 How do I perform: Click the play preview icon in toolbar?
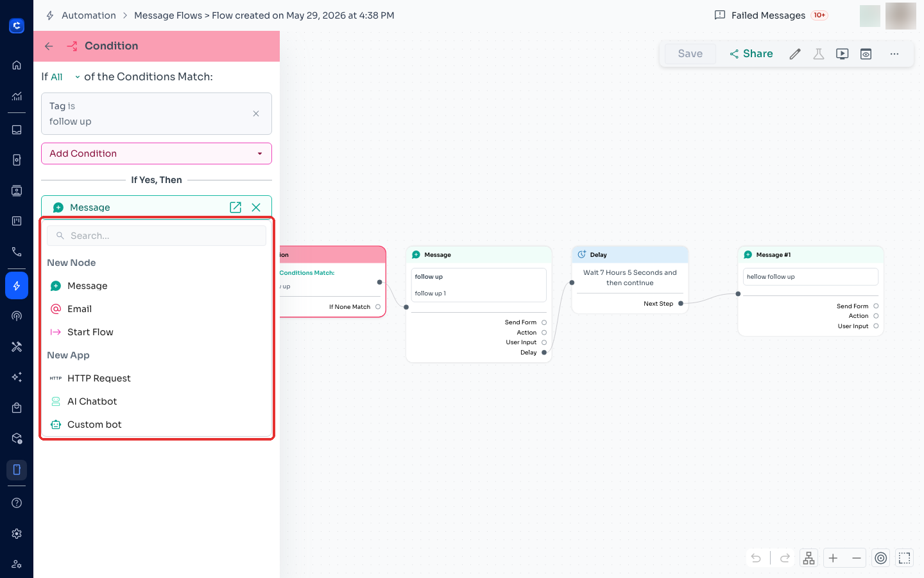click(843, 54)
